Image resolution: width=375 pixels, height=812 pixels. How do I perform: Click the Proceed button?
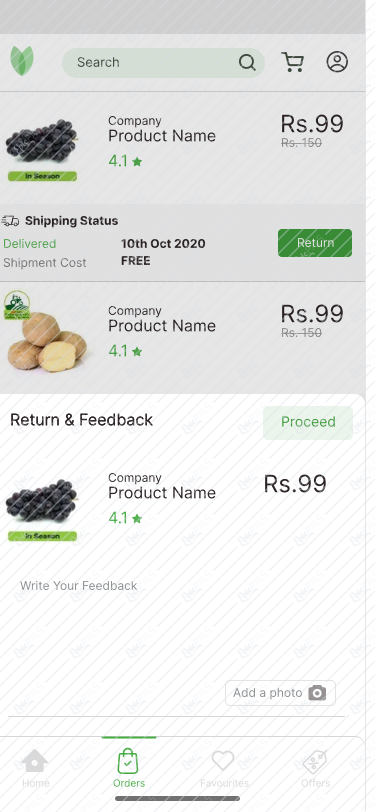click(x=308, y=422)
